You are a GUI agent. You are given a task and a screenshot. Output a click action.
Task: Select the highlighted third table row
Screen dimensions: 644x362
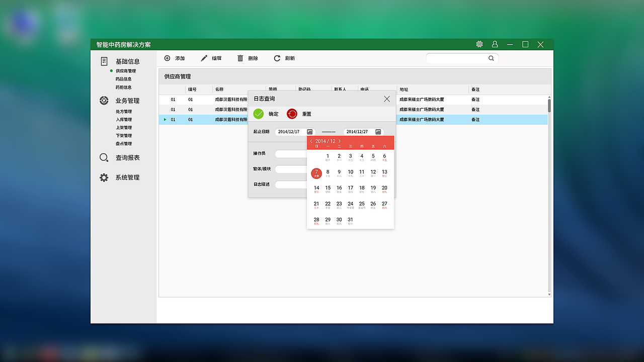[353, 120]
